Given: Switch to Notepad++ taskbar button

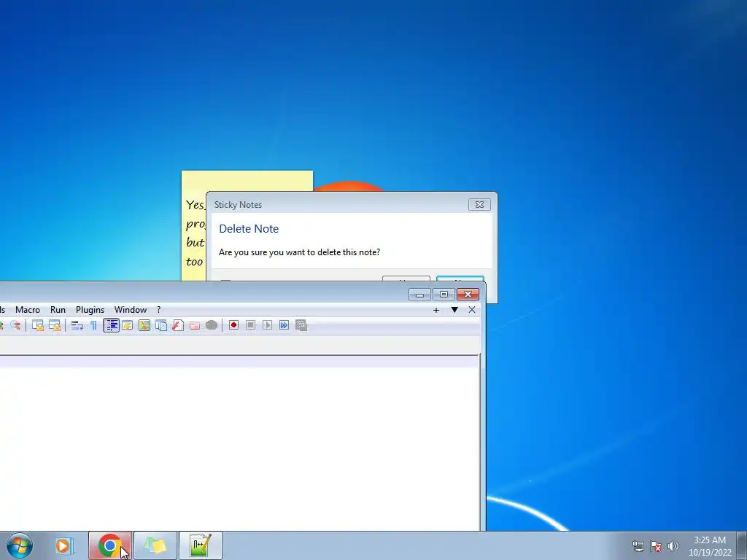Looking at the screenshot, I should coord(200,545).
